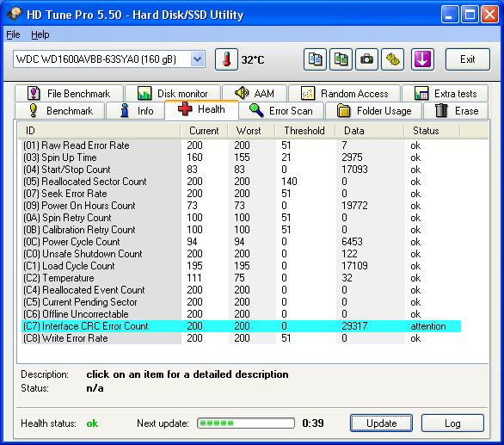Open the AAM tab
504x445 pixels.
(255, 94)
